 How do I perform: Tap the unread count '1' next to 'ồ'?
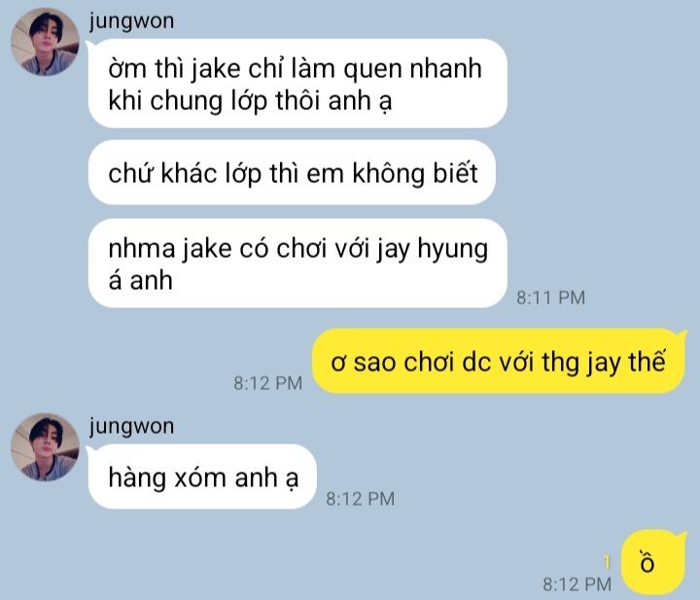tap(607, 562)
